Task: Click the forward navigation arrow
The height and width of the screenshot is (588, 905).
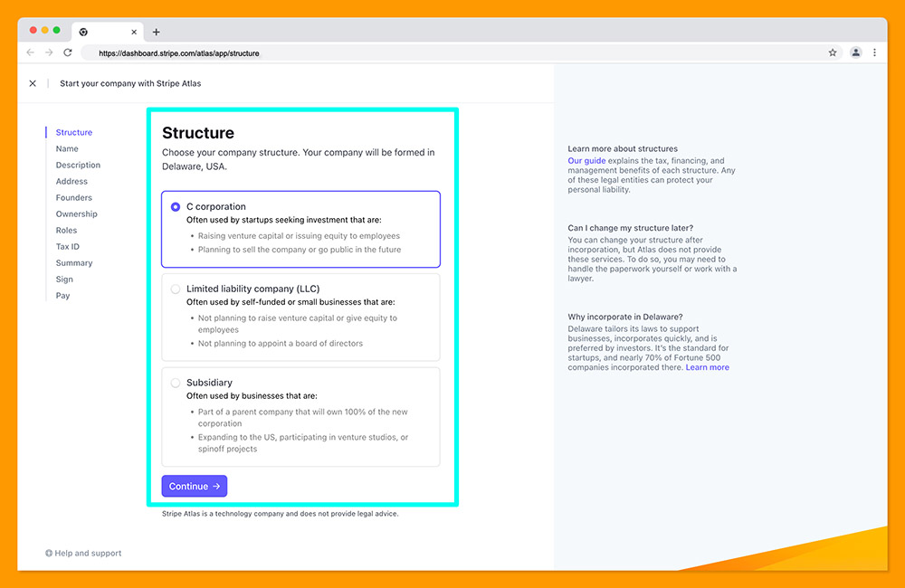Action: click(49, 52)
